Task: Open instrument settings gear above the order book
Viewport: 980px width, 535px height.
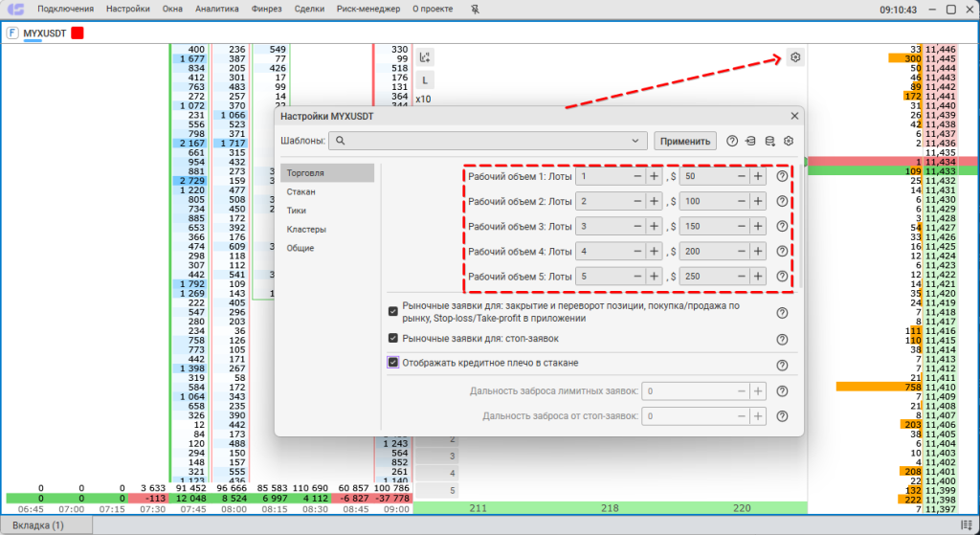Action: pyautogui.click(x=795, y=57)
